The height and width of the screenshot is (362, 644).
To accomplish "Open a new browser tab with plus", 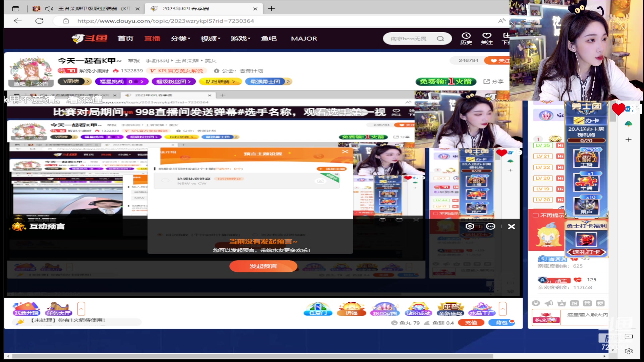I will tap(271, 9).
